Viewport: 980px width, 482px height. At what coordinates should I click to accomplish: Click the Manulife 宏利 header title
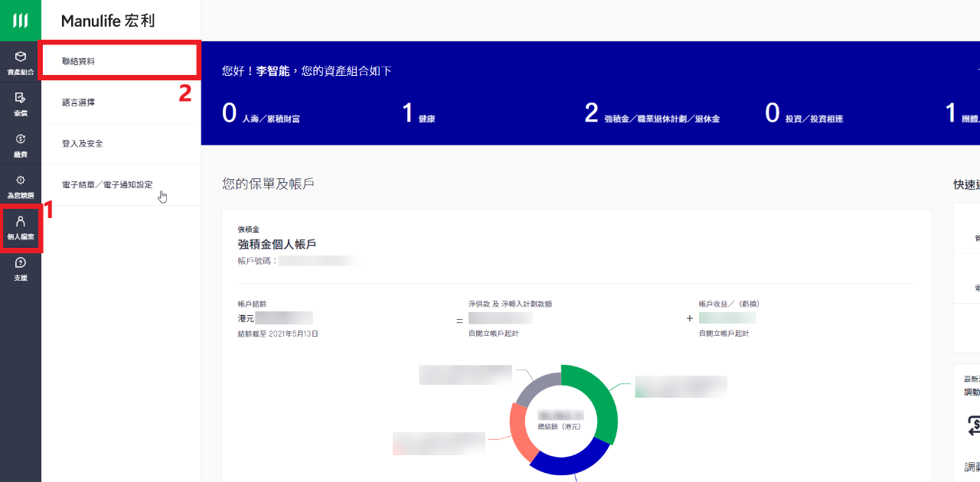[108, 21]
